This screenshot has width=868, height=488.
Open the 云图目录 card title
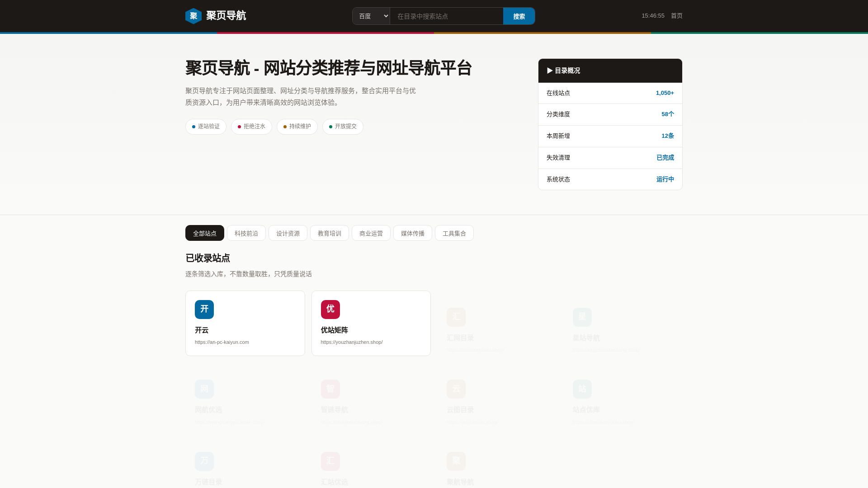pyautogui.click(x=460, y=410)
